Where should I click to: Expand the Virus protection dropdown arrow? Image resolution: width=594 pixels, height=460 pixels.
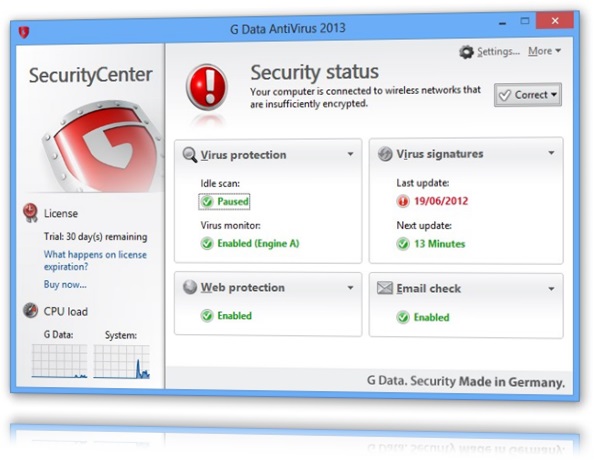click(350, 154)
